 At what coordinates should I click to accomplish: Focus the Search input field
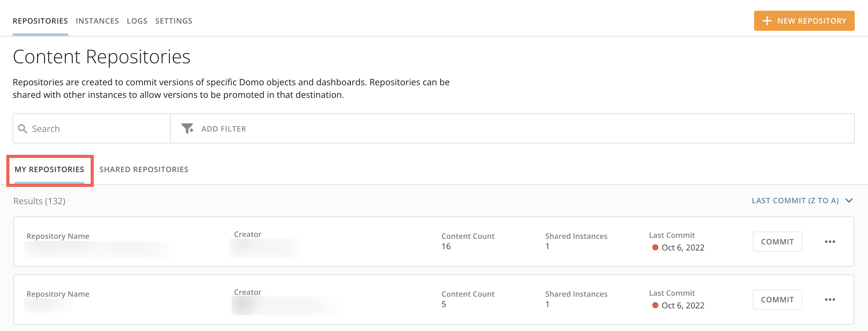[98, 129]
